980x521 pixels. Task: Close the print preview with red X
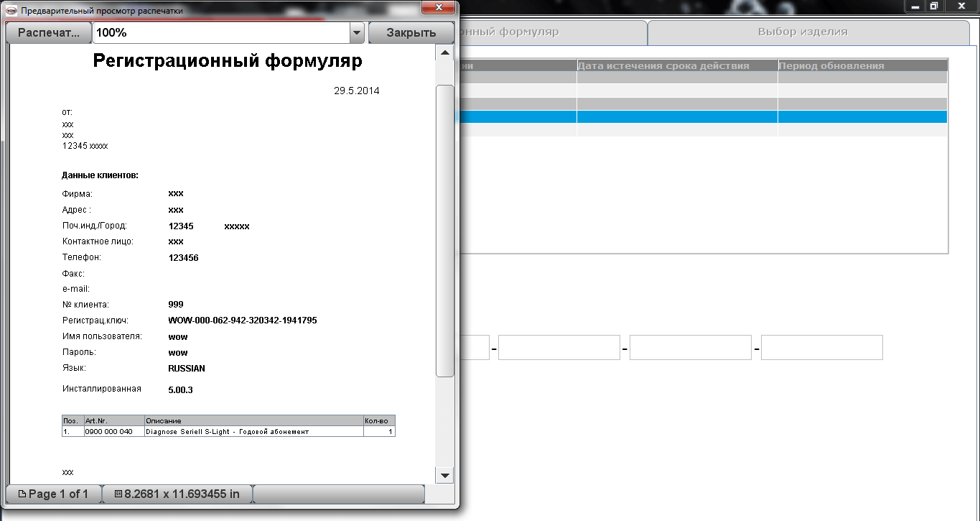click(441, 9)
